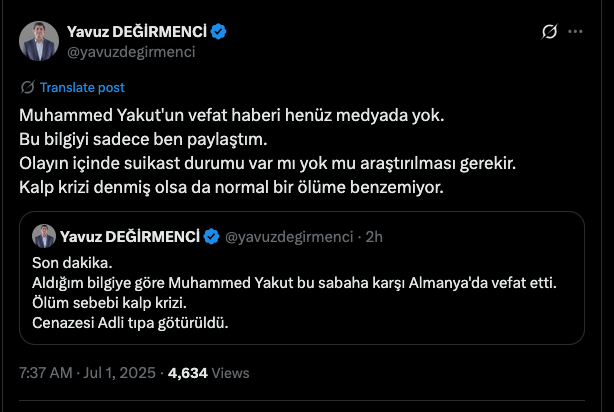Click the @yavuzdegirmenci handle under the name

coord(129,52)
